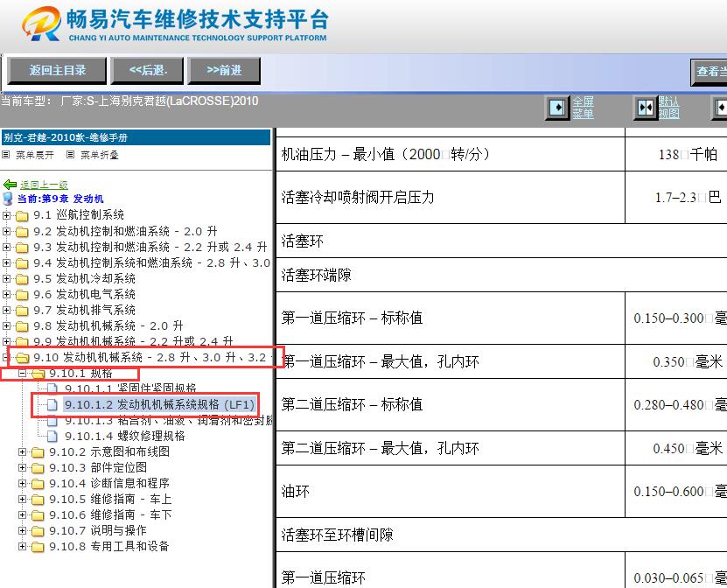Screen dimensions: 727x588
Task: Select 9.10.5 维修指南 - 车上 label
Action: (x=110, y=499)
